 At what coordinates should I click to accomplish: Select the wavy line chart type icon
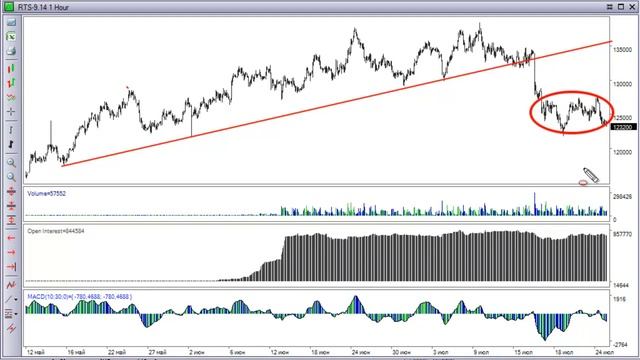click(11, 98)
